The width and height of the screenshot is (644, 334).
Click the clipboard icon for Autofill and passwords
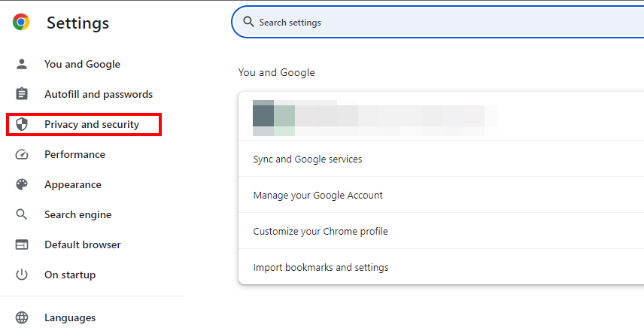21,94
